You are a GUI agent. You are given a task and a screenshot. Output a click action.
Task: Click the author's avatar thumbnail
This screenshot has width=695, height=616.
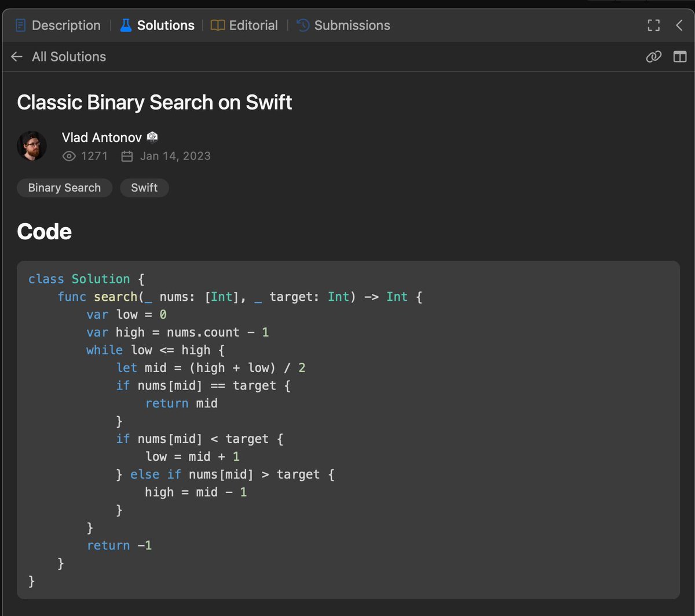pyautogui.click(x=32, y=145)
